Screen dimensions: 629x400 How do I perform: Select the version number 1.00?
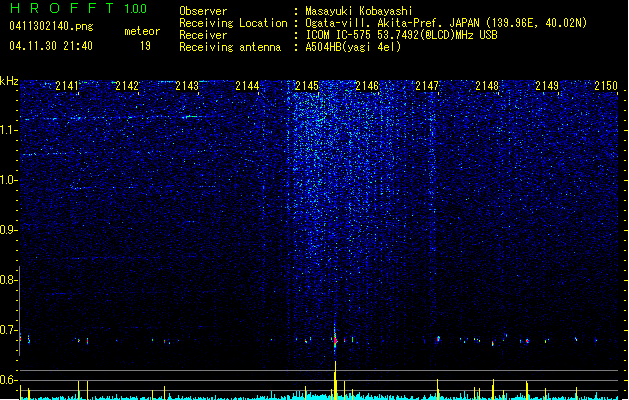click(136, 8)
